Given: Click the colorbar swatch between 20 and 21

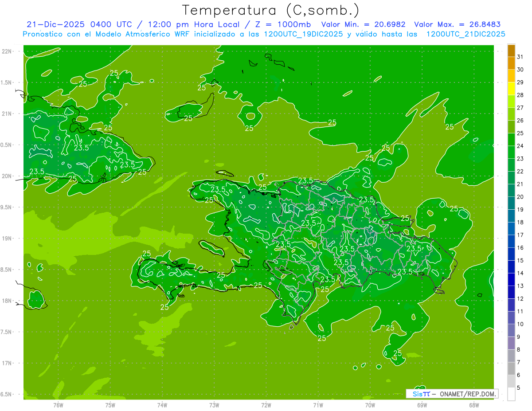Looking at the screenshot, I should click(x=511, y=190).
